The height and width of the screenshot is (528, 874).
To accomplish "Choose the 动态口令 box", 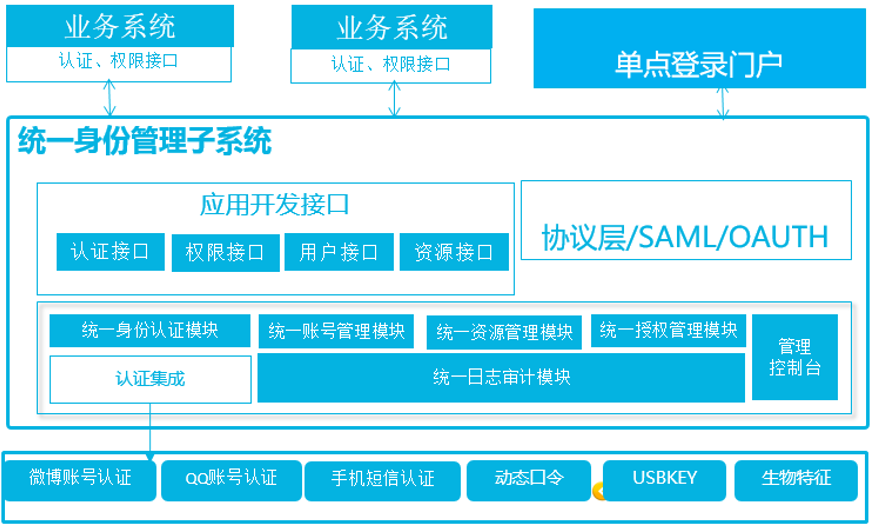I will tap(529, 481).
